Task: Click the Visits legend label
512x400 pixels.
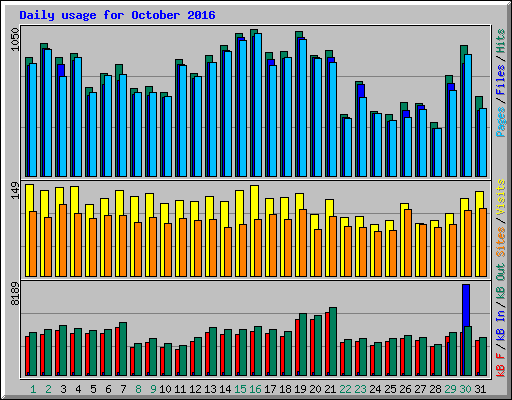Action: point(501,197)
